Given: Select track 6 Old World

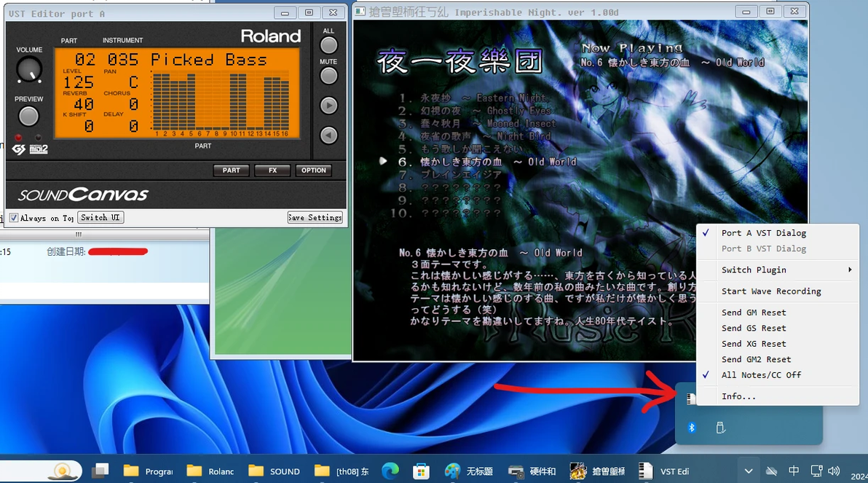Looking at the screenshot, I should pyautogui.click(x=487, y=162).
